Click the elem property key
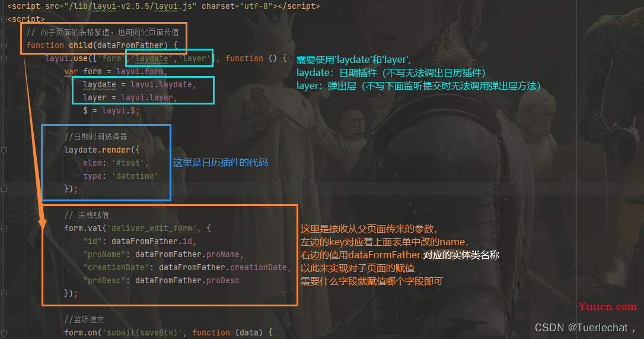The height and width of the screenshot is (339, 644). pyautogui.click(x=92, y=163)
